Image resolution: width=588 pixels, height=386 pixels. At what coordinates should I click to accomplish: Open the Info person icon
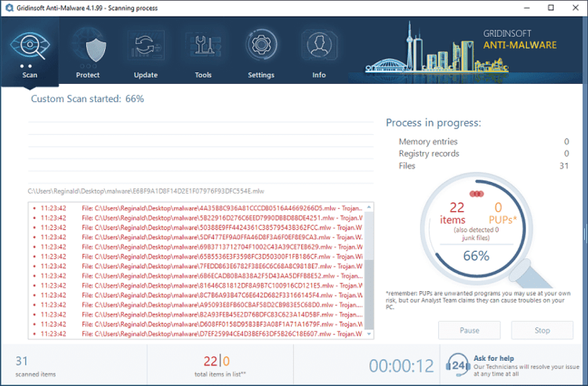click(x=319, y=46)
